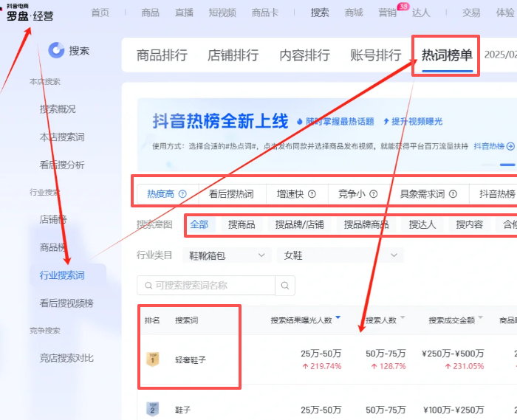Image resolution: width=517 pixels, height=420 pixels.
Task: Filter search intent by 搜品牌/店铺
Action: (x=299, y=224)
